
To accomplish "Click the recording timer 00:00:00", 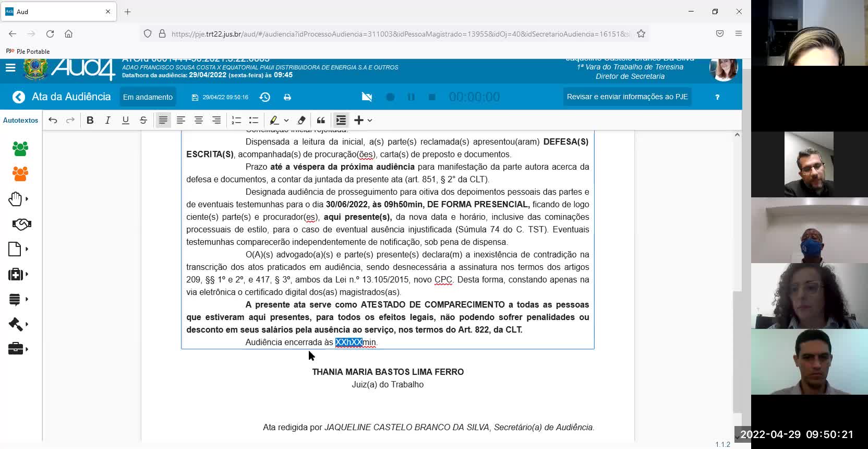I will click(x=474, y=97).
